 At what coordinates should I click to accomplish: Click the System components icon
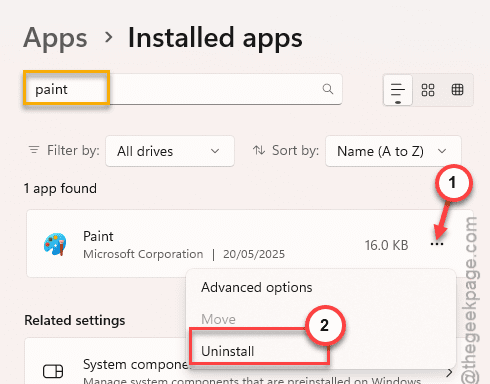pyautogui.click(x=53, y=371)
